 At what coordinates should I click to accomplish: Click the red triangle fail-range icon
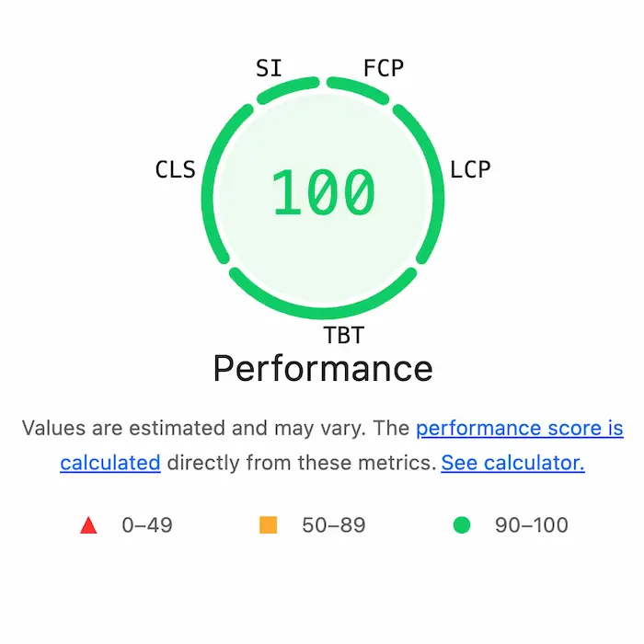88,526
